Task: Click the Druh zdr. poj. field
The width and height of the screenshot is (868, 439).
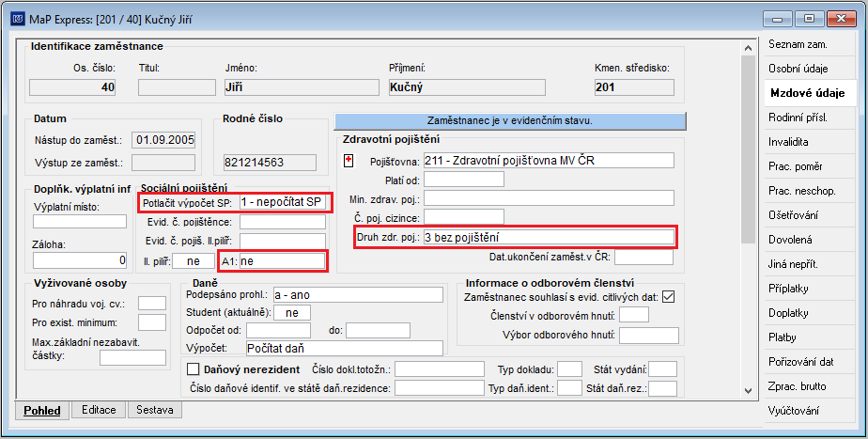Action: pos(549,237)
